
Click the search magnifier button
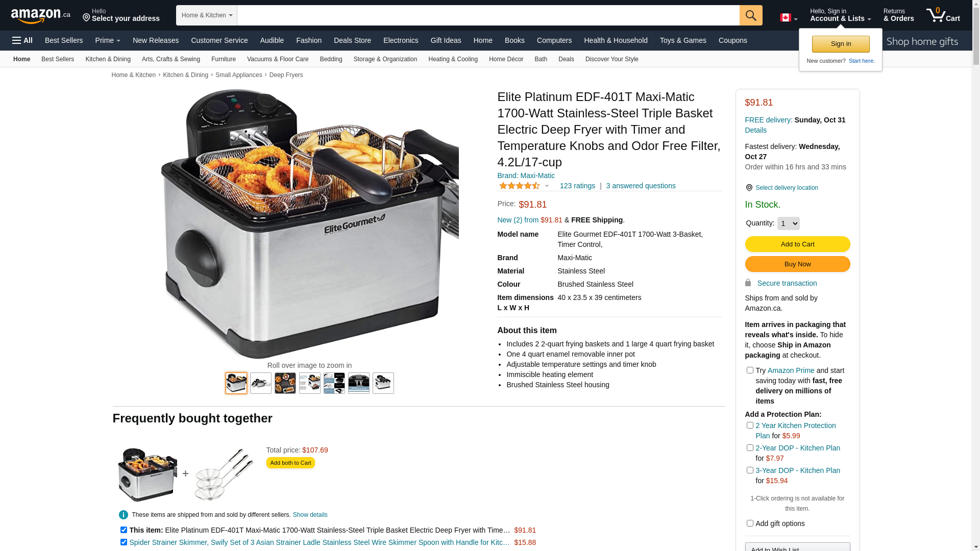click(751, 15)
